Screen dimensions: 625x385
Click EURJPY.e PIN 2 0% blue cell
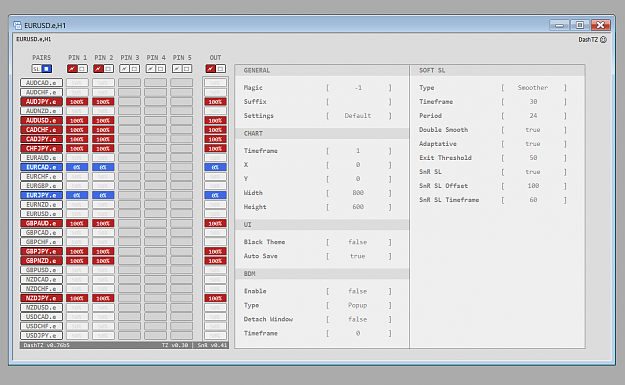[103, 195]
